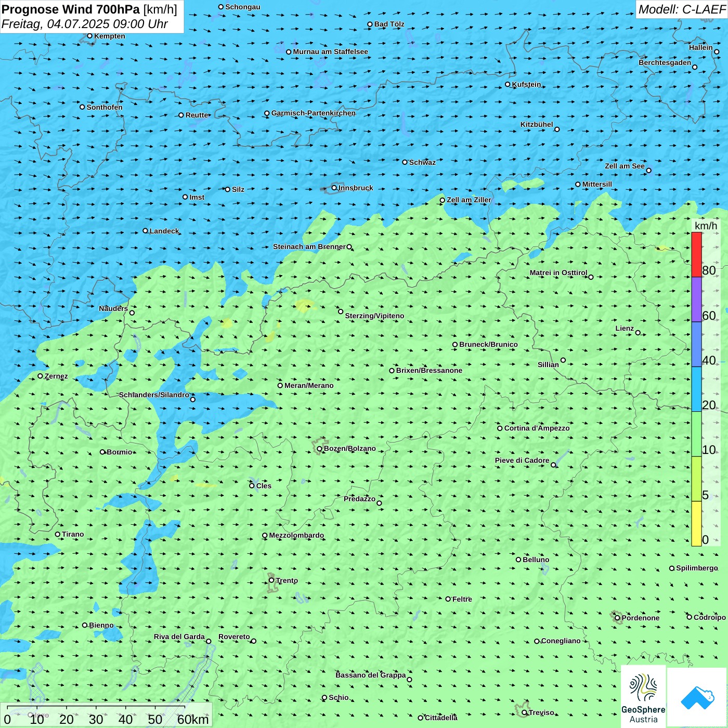728x728 pixels.
Task: Click the 'Schongau' label
Action: point(243,7)
